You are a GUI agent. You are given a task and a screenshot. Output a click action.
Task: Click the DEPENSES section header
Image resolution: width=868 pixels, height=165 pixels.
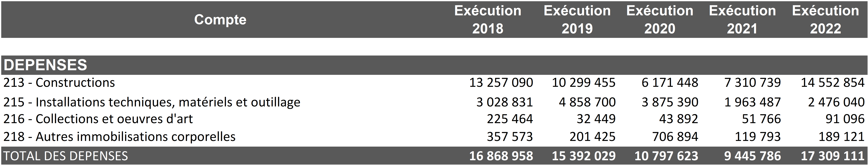pyautogui.click(x=46, y=65)
